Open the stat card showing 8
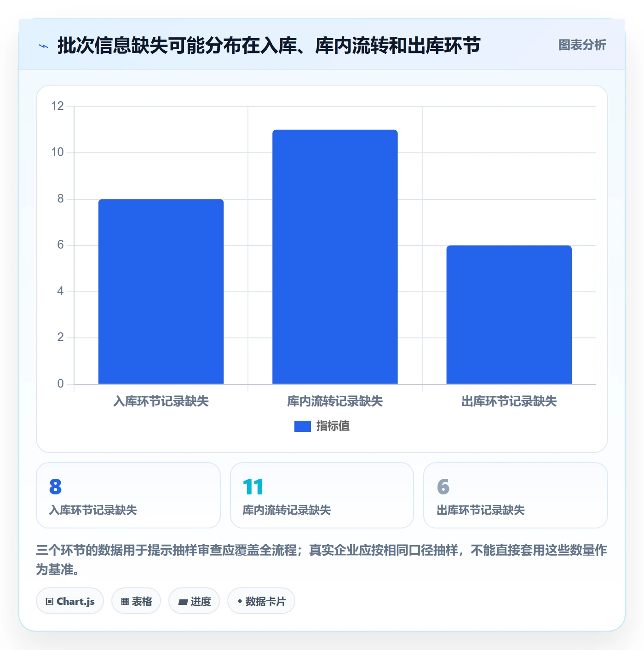Image resolution: width=644 pixels, height=650 pixels. [x=128, y=495]
